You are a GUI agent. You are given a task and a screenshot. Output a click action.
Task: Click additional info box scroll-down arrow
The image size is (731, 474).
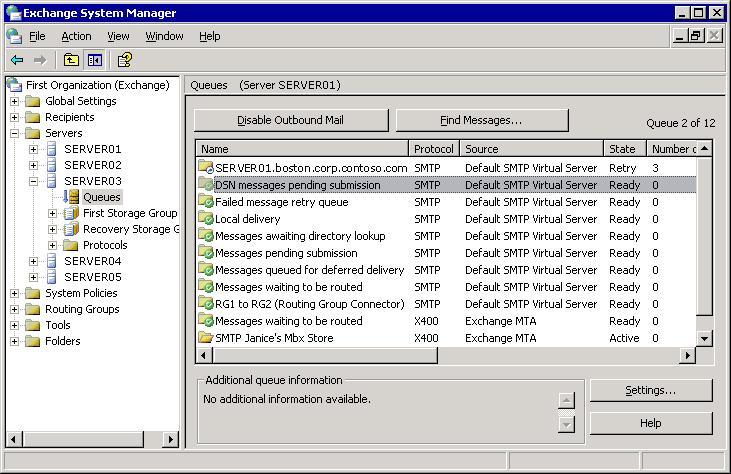[x=566, y=424]
